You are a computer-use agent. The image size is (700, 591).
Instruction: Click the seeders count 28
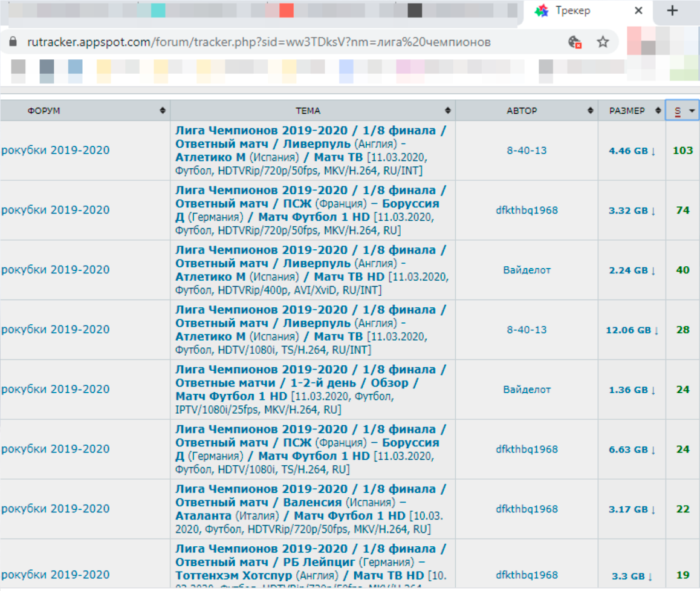point(682,330)
